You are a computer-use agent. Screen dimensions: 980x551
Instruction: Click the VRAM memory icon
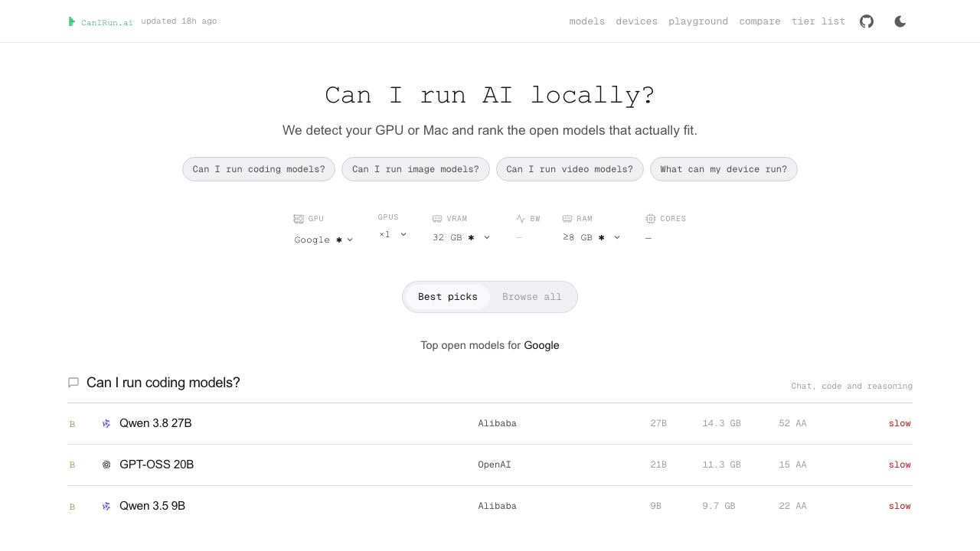[x=437, y=219]
